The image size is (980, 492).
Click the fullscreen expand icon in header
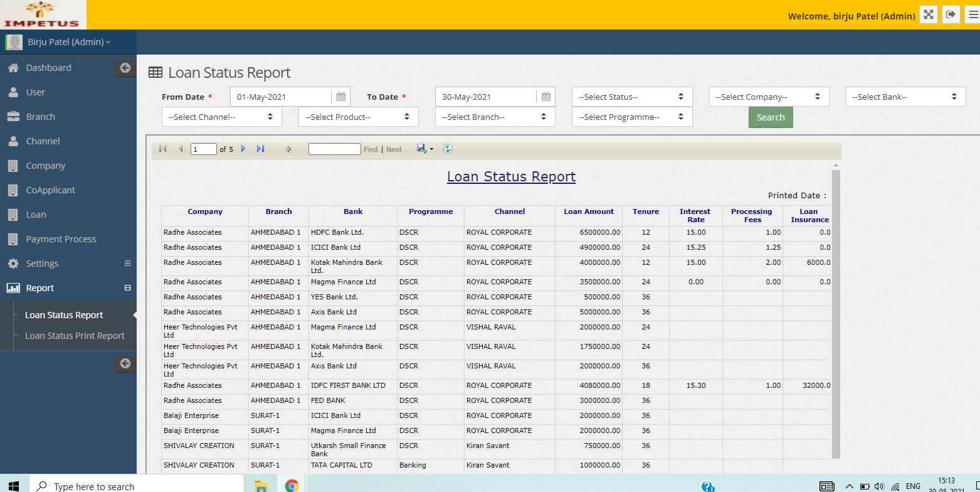point(929,14)
